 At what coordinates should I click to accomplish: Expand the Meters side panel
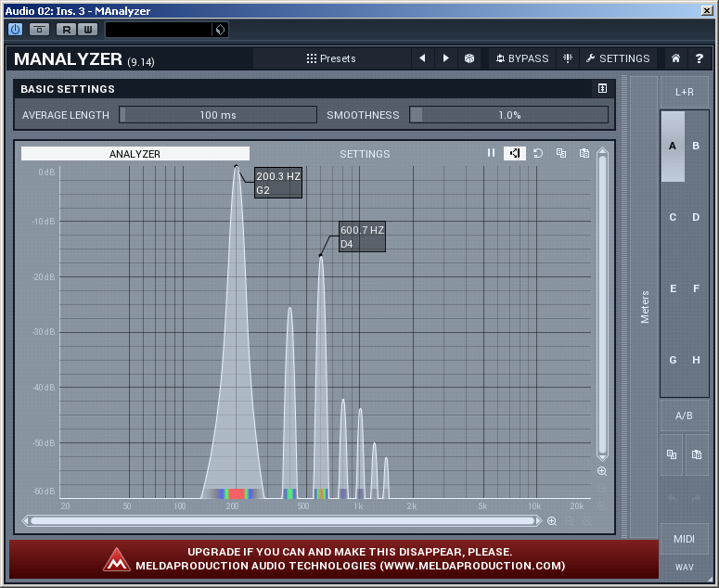[644, 307]
